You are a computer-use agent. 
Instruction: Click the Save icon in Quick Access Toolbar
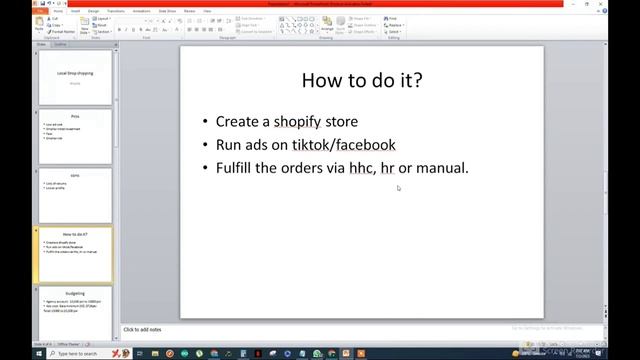[42, 3]
